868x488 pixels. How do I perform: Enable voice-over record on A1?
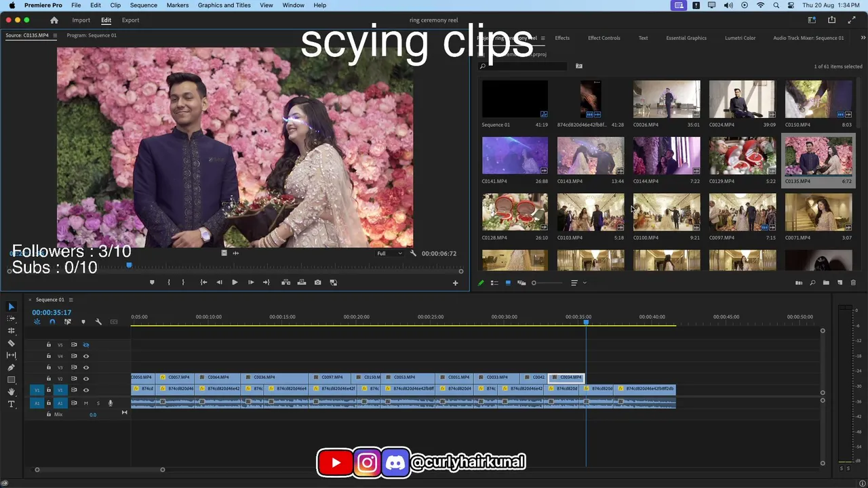110,403
